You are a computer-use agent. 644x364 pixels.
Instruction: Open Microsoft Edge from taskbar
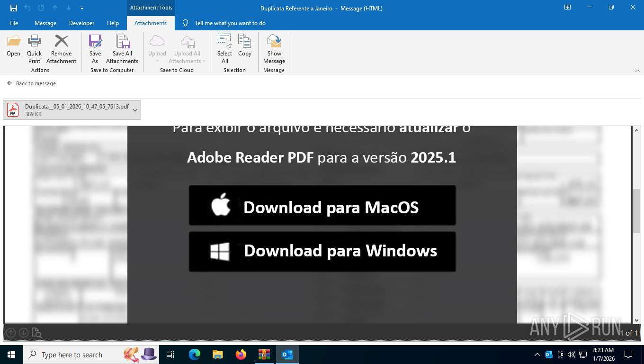pyautogui.click(x=195, y=355)
